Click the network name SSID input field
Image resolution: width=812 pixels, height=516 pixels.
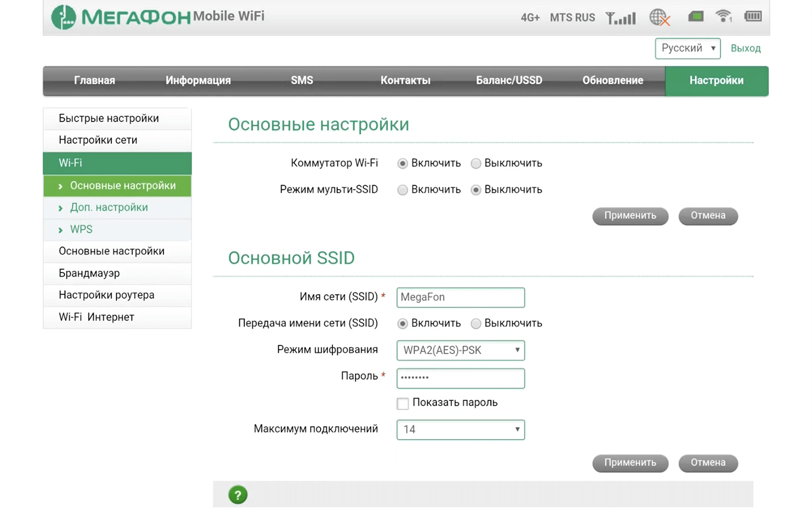click(x=460, y=297)
